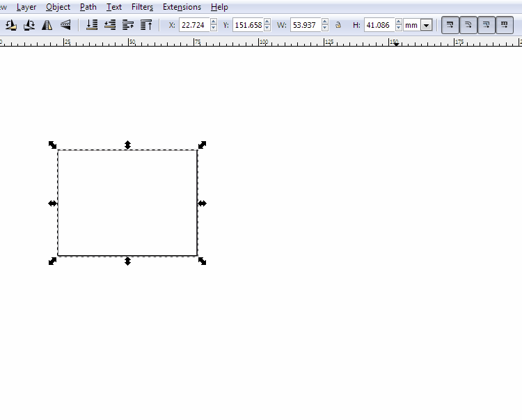
Task: Click the bottom-right resize handle of rectangle
Action: click(x=202, y=261)
